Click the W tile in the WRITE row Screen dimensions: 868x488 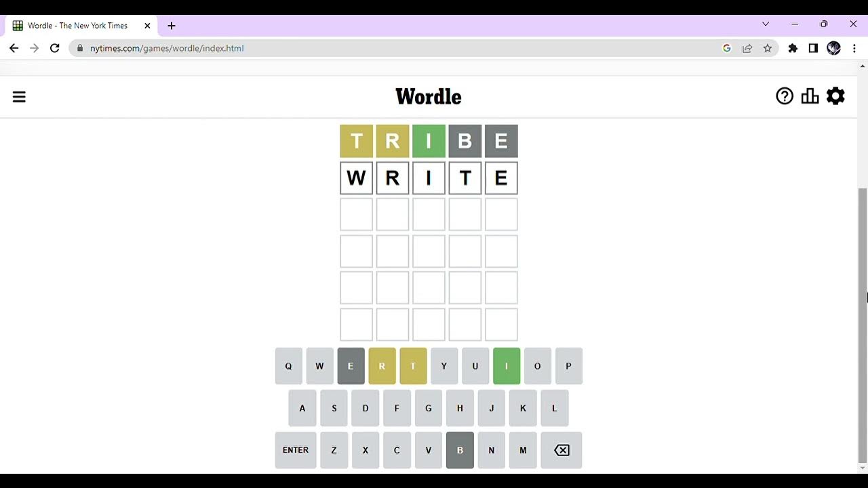[x=357, y=178]
